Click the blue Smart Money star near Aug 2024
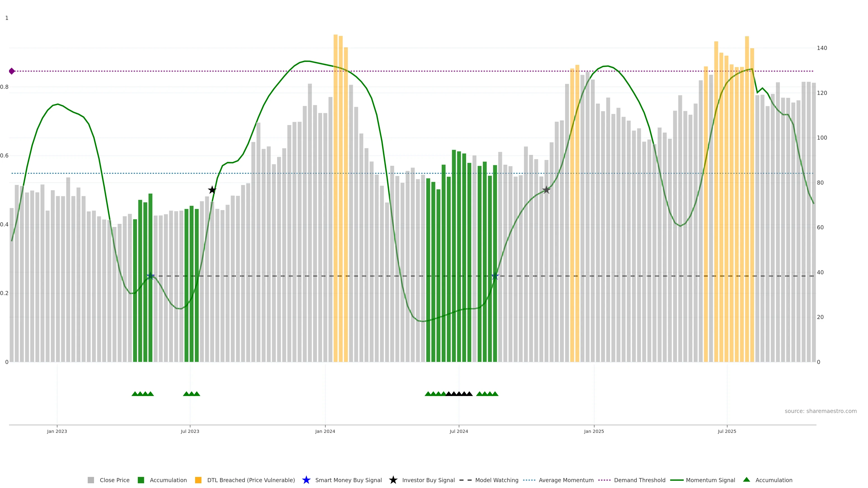Image resolution: width=868 pixels, height=488 pixels. point(495,276)
